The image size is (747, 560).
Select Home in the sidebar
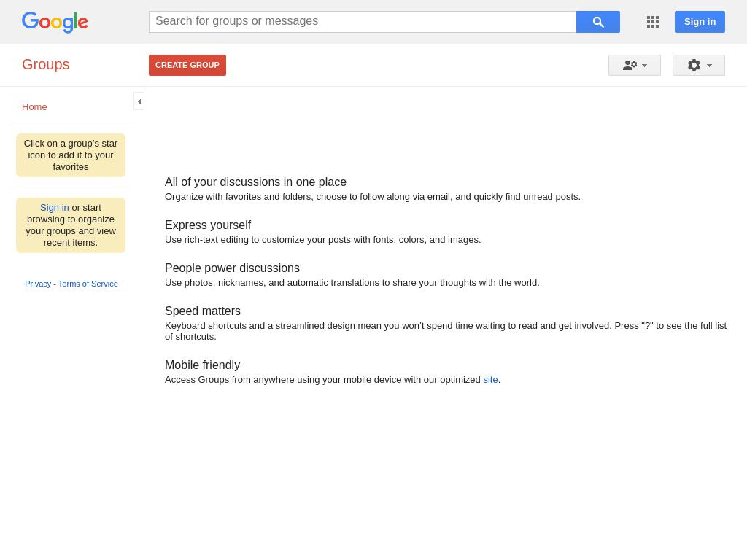34,107
